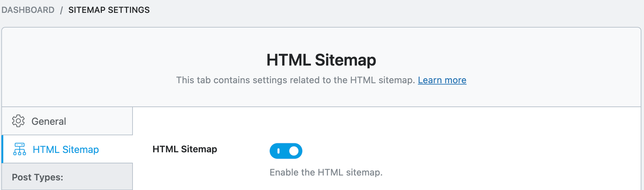
Task: Go back to Dashboard via breadcrumb
Action: (28, 10)
